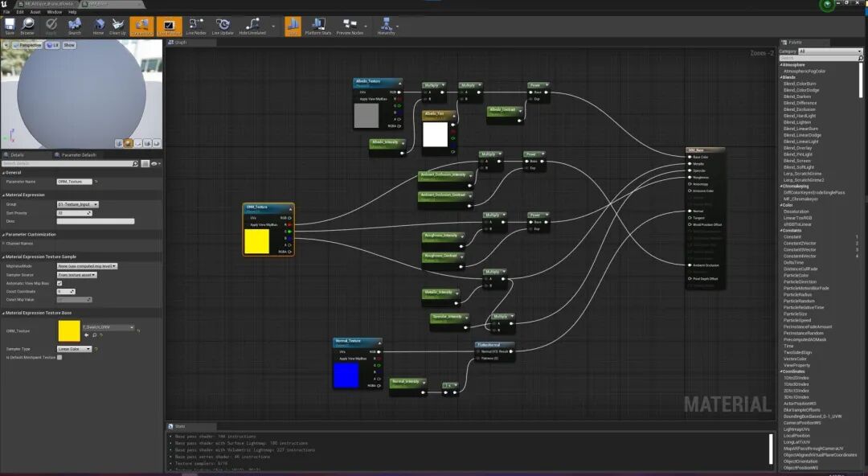
Task: Click the Hierarchy toolbar icon
Action: [x=386, y=27]
